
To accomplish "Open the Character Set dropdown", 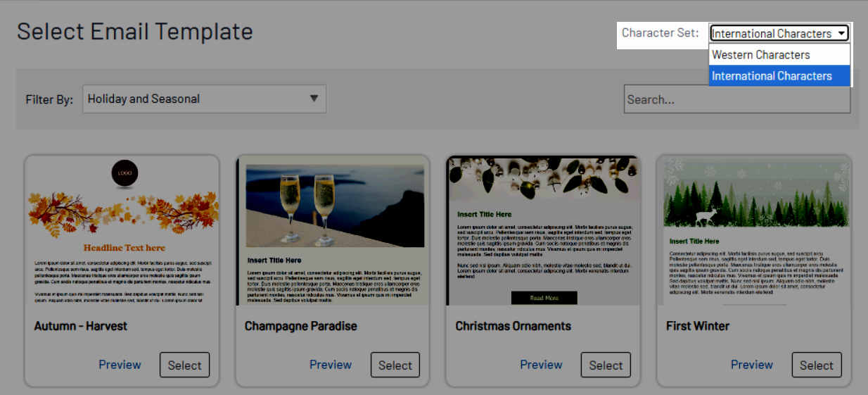I will pos(779,33).
